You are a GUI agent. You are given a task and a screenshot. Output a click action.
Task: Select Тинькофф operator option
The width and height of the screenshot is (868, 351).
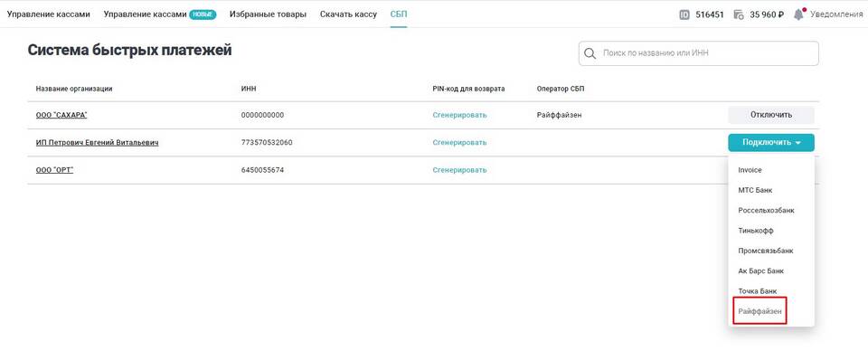pos(756,231)
